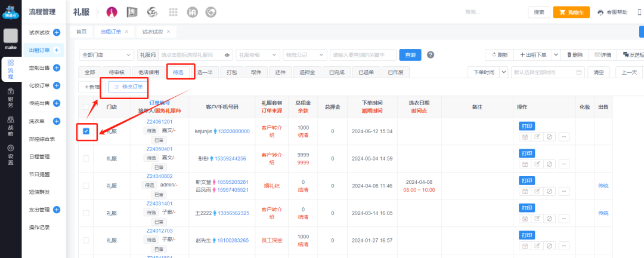Click the dress stylist picker icon in 礼服师 field
The height and width of the screenshot is (258, 644).
coord(227,55)
